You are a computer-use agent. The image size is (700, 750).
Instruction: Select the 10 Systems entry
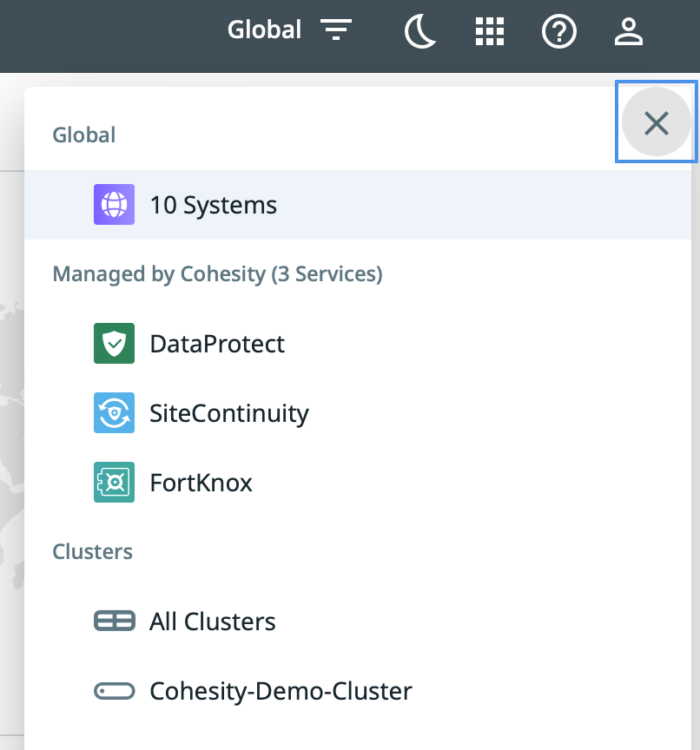pos(214,205)
